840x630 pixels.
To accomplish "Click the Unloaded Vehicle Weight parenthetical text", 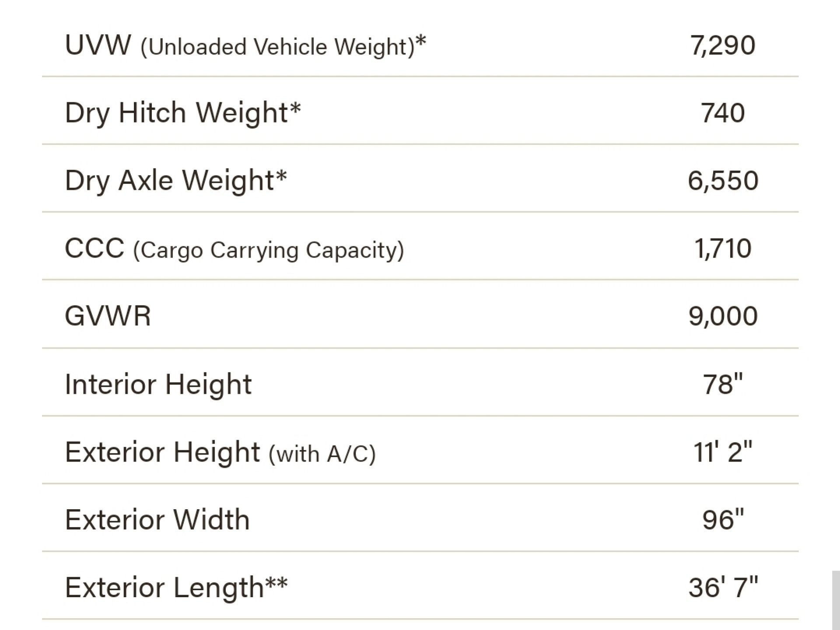I will click(277, 47).
